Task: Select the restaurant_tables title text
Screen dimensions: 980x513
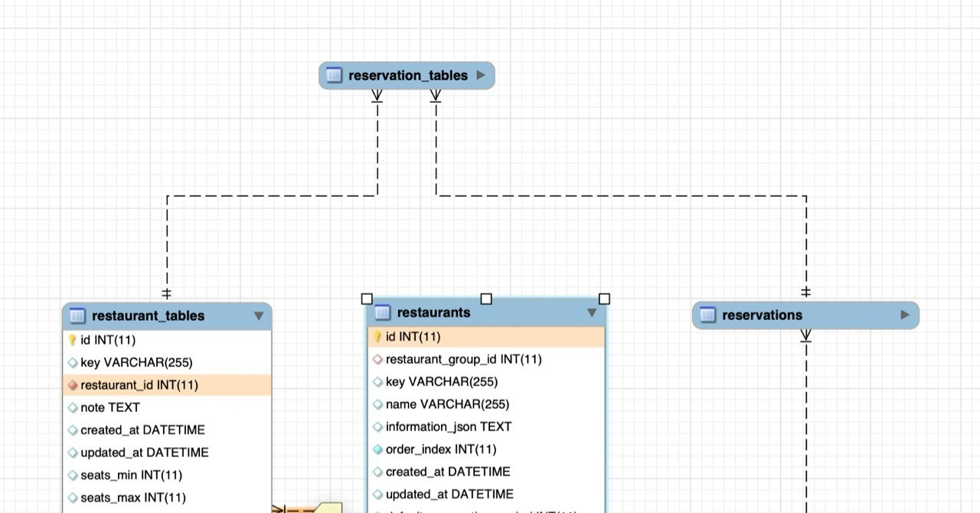Action: pyautogui.click(x=149, y=315)
